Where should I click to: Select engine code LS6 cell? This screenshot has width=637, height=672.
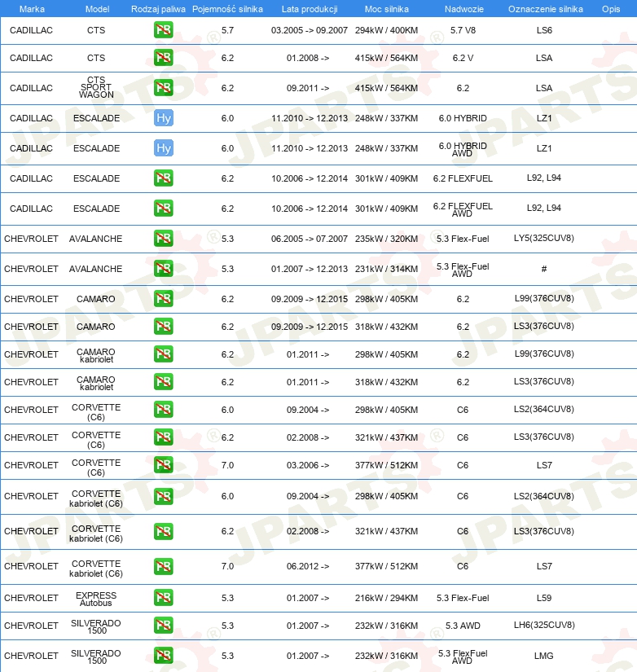pos(544,30)
